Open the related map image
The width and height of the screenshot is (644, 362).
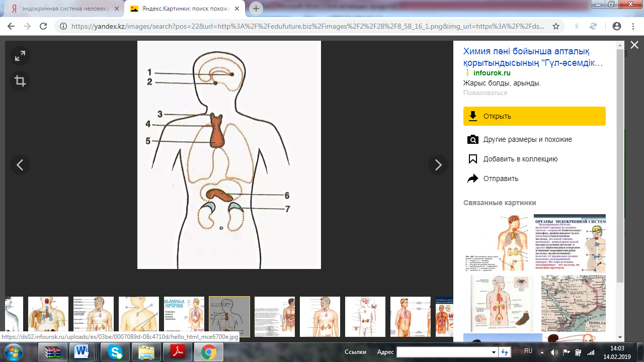tap(574, 303)
